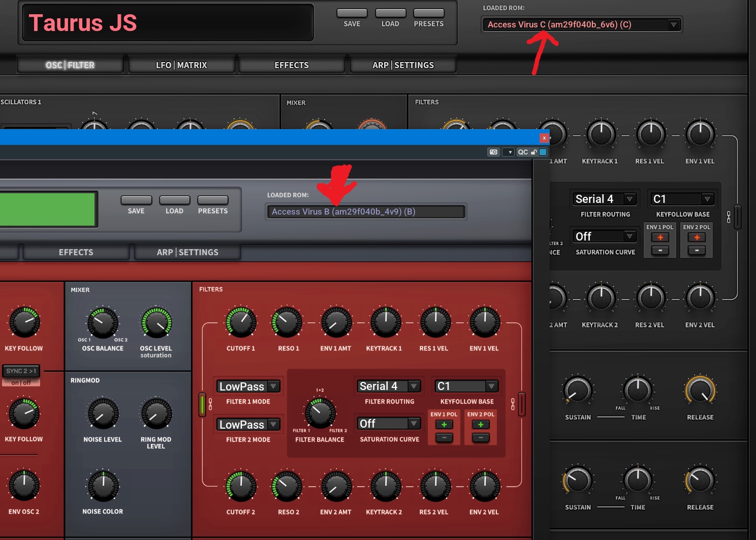Open the Filter Routing dropdown in Virus B
Image resolution: width=756 pixels, height=540 pixels.
coord(389,386)
